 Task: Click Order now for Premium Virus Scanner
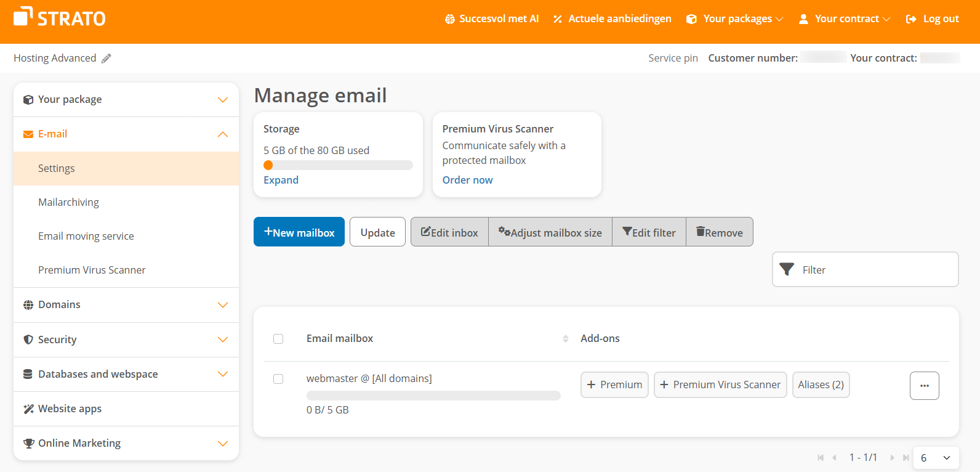(467, 180)
